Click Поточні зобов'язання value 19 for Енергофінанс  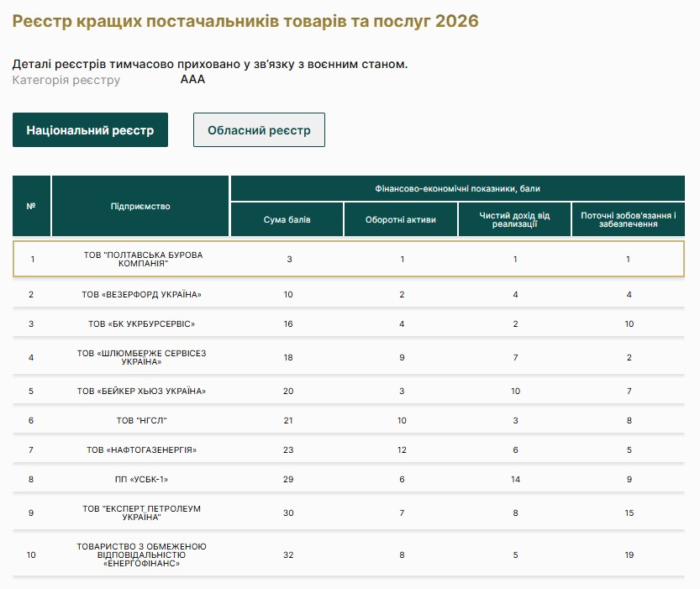point(629,555)
